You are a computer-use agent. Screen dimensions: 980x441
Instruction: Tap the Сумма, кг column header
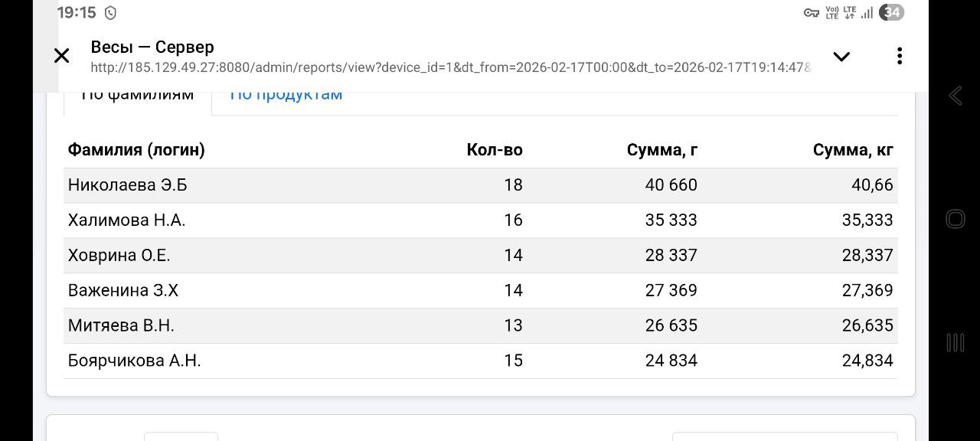pyautogui.click(x=853, y=149)
